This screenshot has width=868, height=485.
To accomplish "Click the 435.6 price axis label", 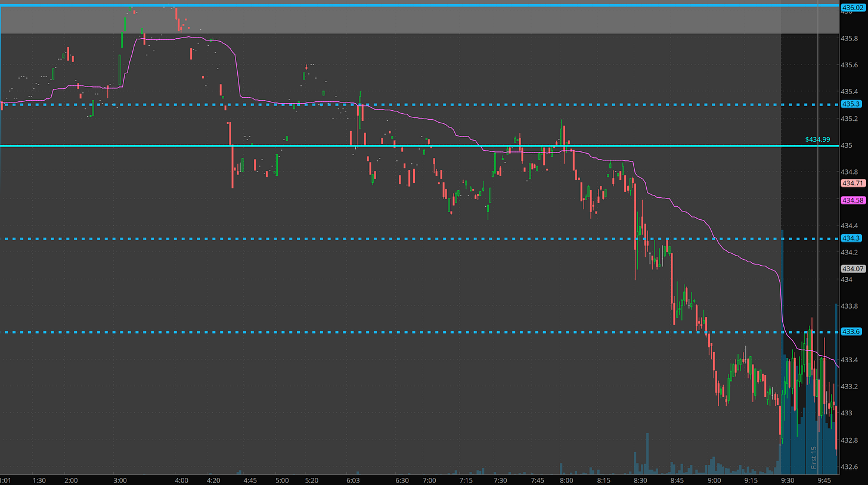I will (x=849, y=65).
